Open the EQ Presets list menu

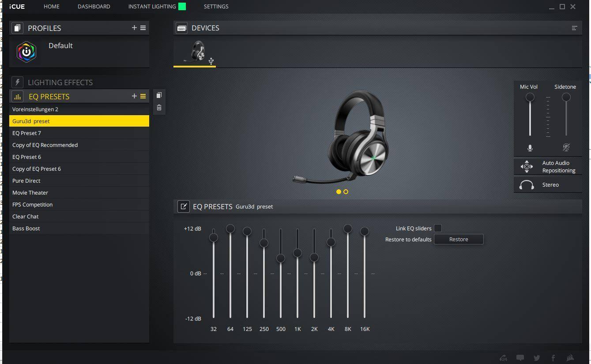pyautogui.click(x=143, y=96)
